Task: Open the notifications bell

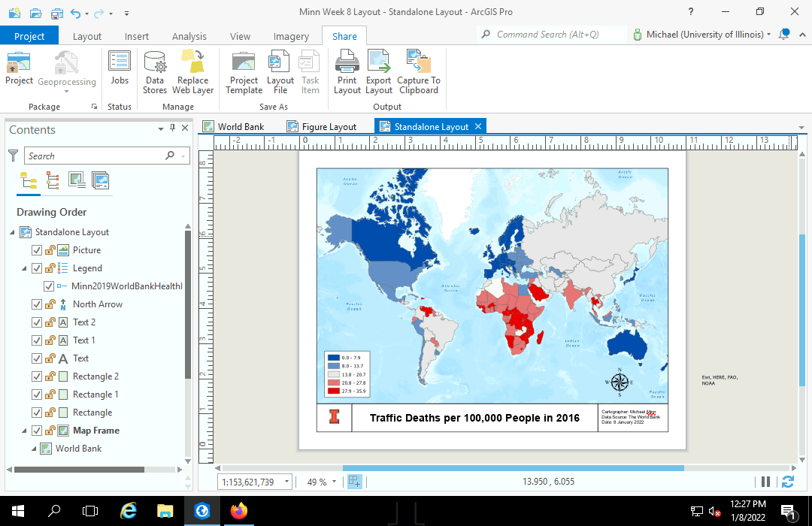Action: coord(784,35)
